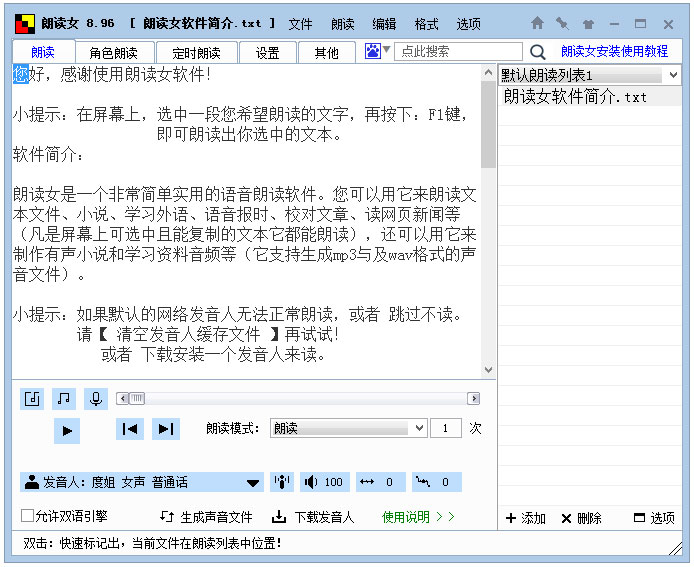This screenshot has width=694, height=567.
Task: Click the pin window icon
Action: click(x=563, y=23)
